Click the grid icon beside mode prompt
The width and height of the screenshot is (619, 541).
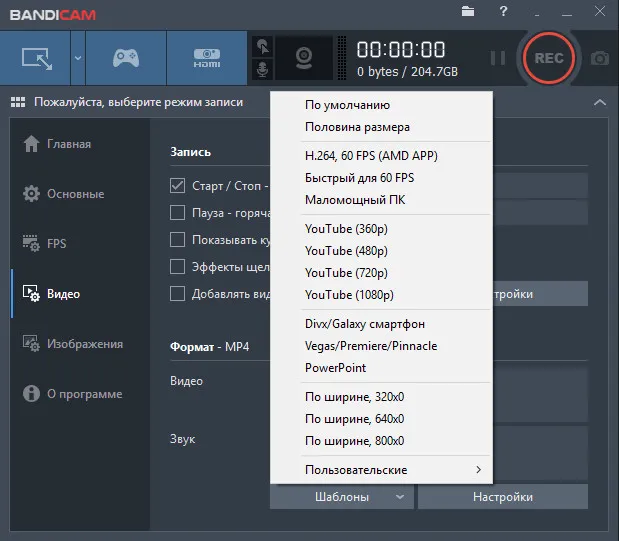click(x=18, y=102)
